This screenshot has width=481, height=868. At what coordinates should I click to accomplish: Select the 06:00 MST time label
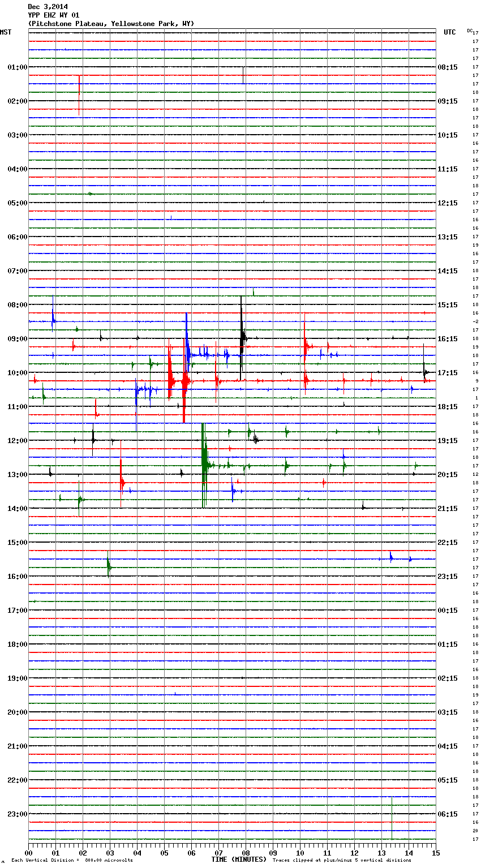point(18,237)
